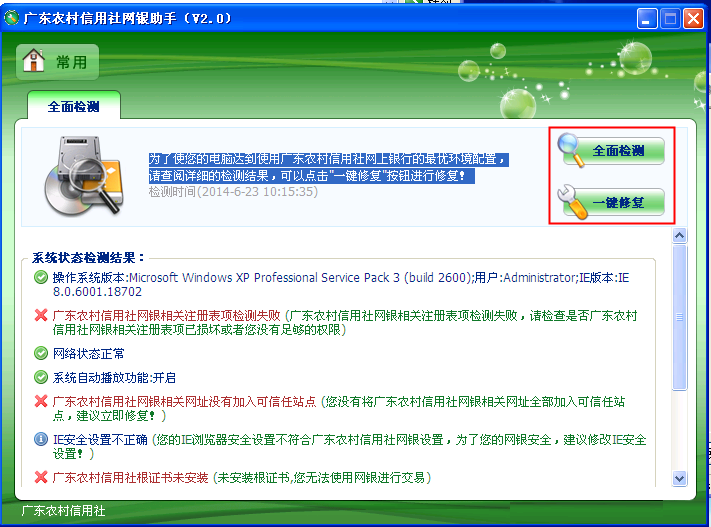The height and width of the screenshot is (527, 711).
Task: Click the blue info icon beside IE安全设置不正确
Action: coord(41,439)
